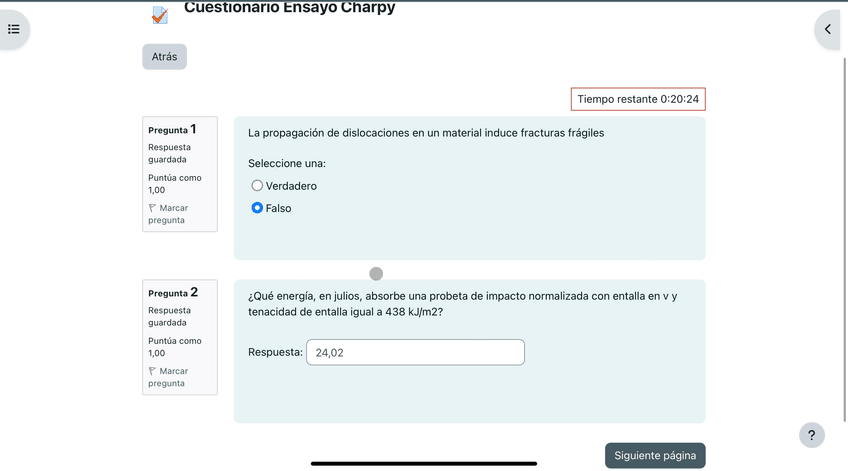
Task: Click the Pregunta 1 heading
Action: (172, 129)
